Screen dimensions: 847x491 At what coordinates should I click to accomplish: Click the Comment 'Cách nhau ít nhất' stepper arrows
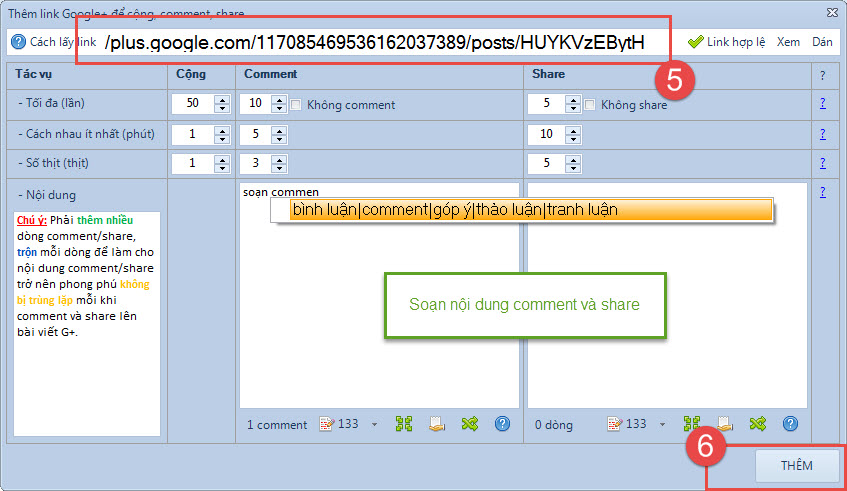pos(279,134)
